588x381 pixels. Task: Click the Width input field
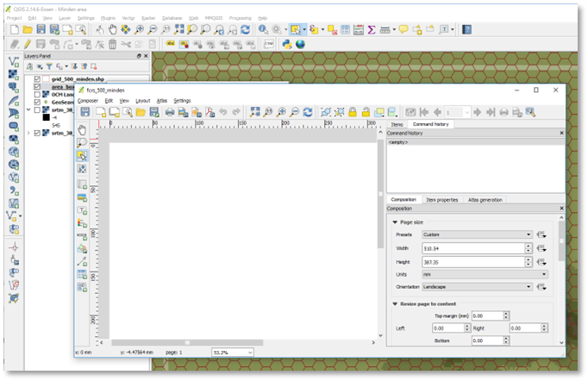482,248
